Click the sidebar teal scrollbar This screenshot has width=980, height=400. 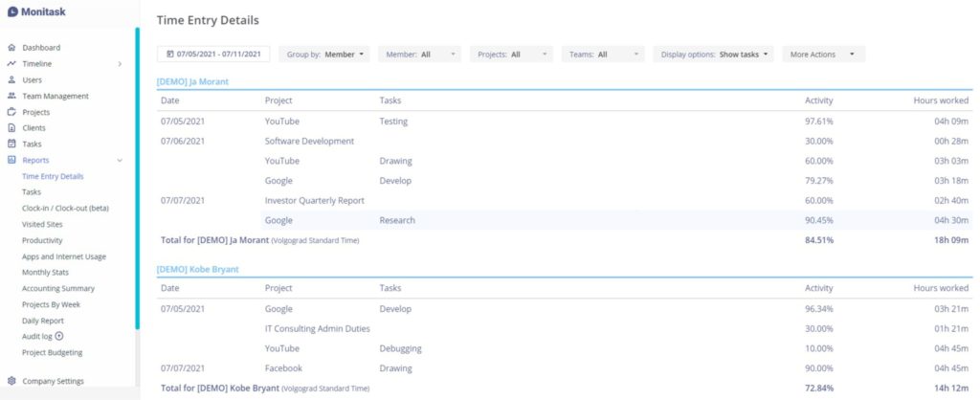click(137, 178)
